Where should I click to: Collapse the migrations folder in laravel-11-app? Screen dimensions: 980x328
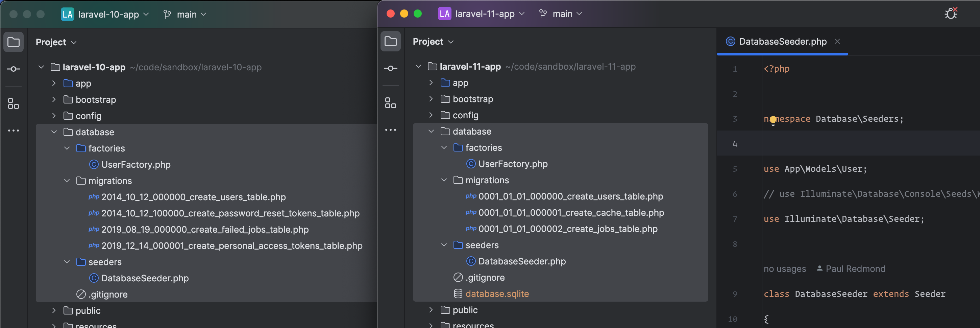click(x=444, y=180)
